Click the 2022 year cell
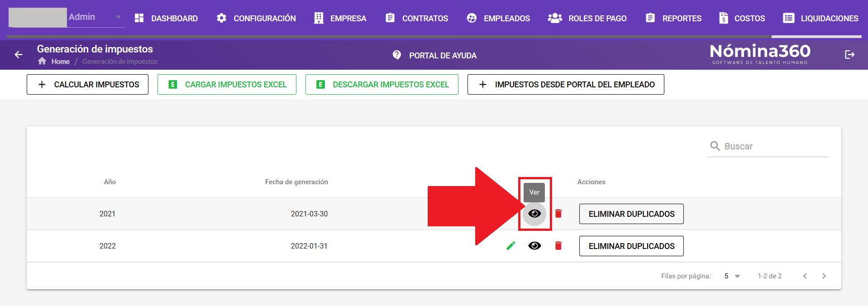This screenshot has height=306, width=868. [107, 246]
